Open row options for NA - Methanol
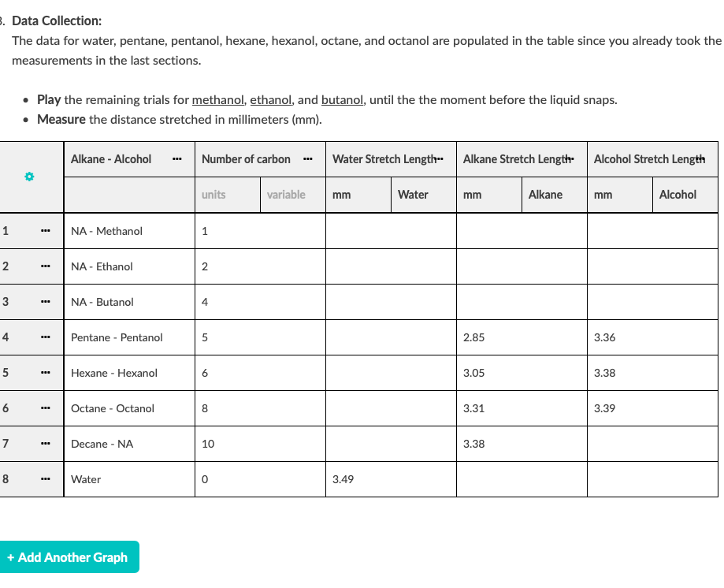This screenshot has height=588, width=724. (45, 231)
